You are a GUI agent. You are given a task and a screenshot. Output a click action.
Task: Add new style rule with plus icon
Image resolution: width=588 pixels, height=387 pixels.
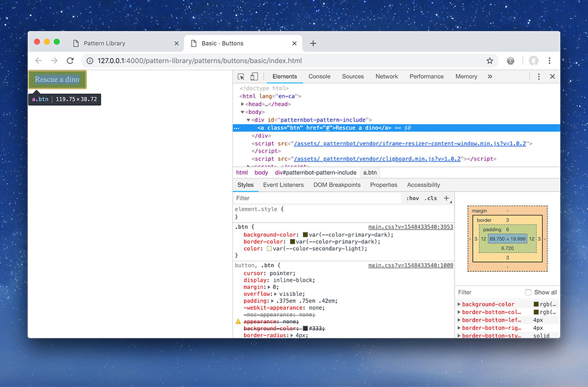446,198
